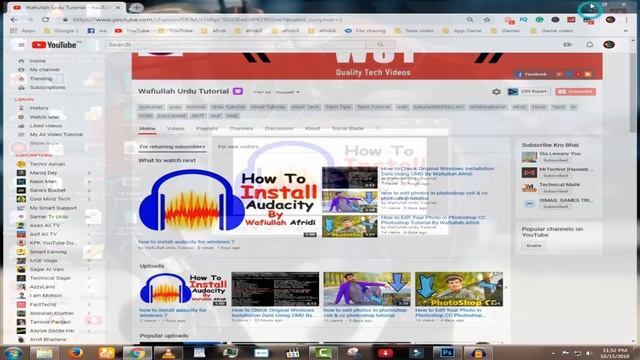Click the page vertical scrollbar
Screen dimensions: 640x360
pos(633,93)
